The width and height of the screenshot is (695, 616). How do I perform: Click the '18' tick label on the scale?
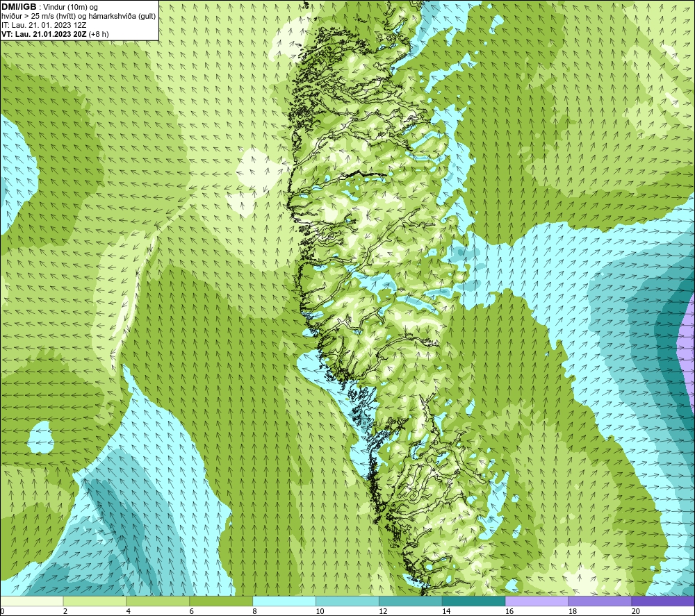(573, 611)
